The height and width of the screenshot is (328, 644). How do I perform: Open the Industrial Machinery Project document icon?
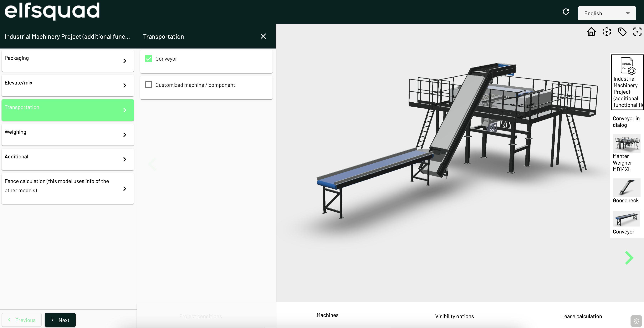coord(627,66)
